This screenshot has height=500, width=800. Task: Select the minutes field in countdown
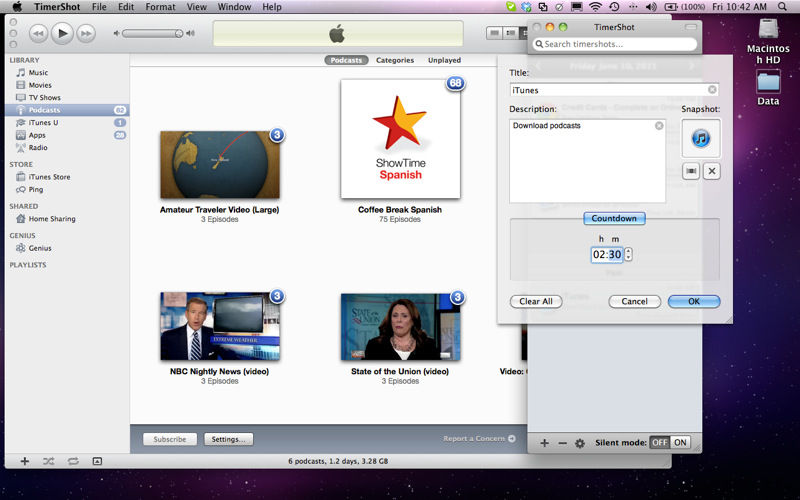coord(615,255)
